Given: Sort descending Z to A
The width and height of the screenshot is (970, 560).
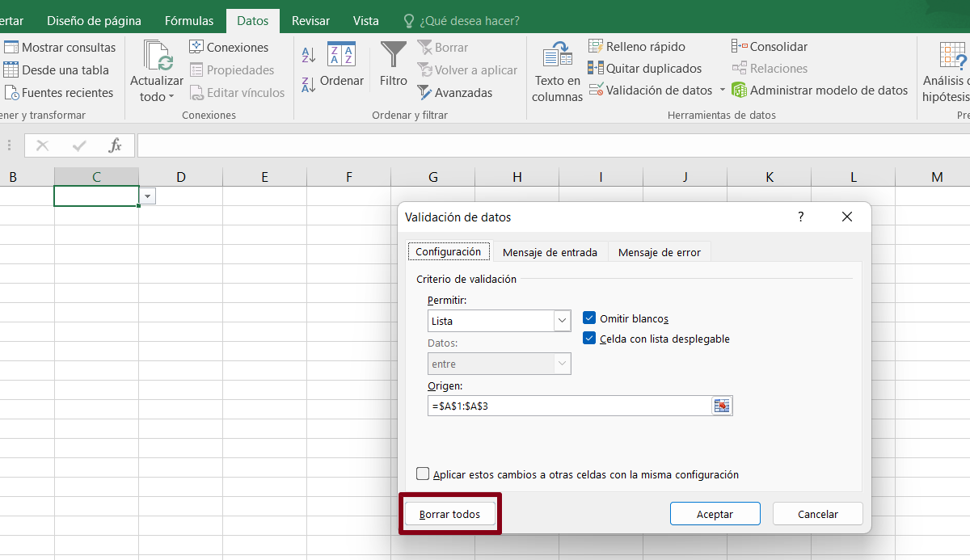Looking at the screenshot, I should tap(308, 84).
